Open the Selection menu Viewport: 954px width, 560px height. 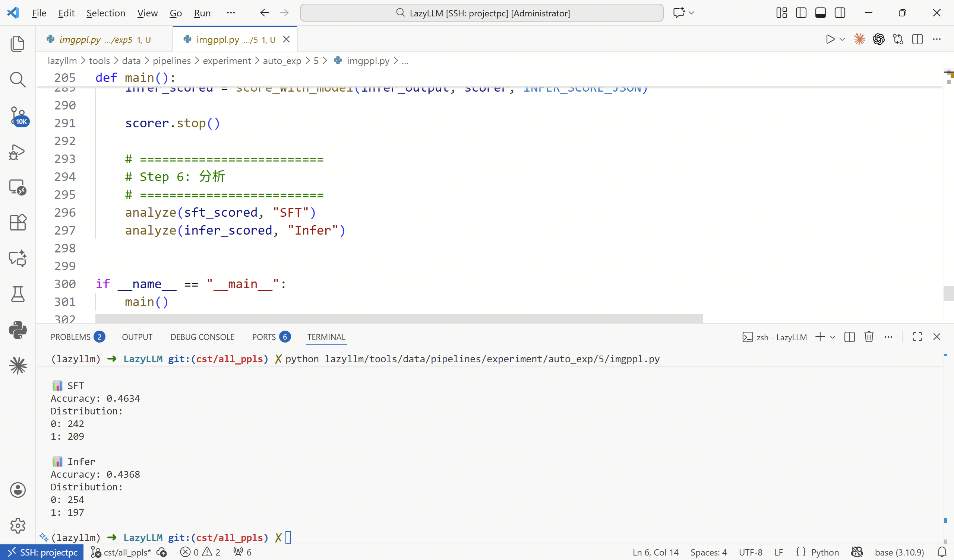[106, 13]
